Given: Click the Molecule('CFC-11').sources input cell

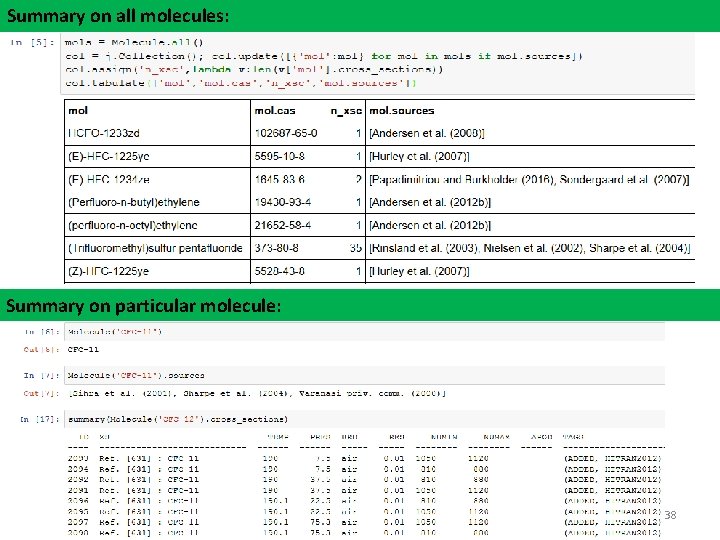Looking at the screenshot, I should click(365, 376).
